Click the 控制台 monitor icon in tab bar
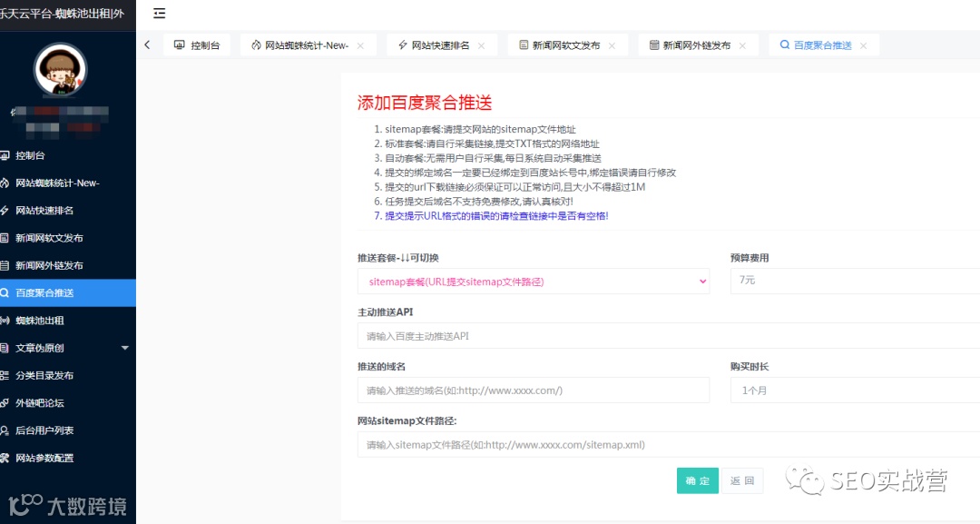 tap(180, 45)
